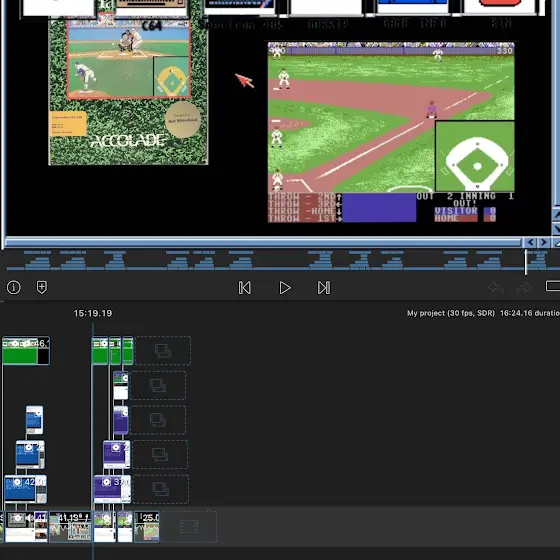
Task: Redo the undone edit
Action: coord(524,287)
